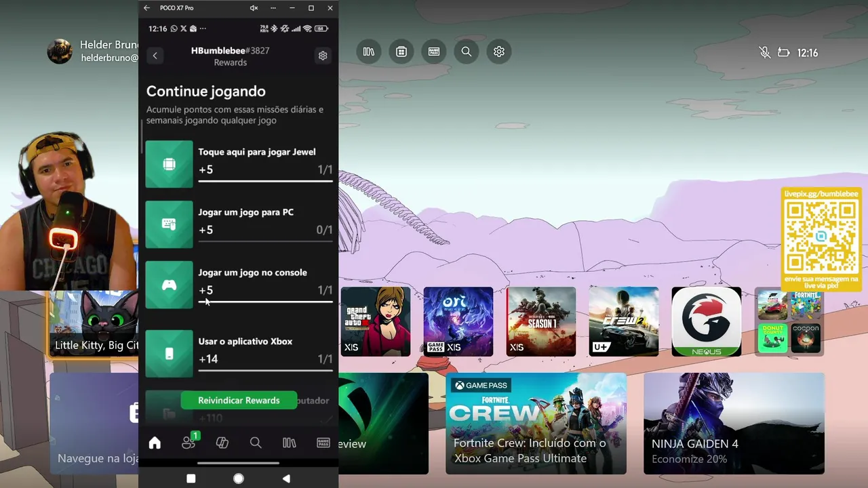Tap the Android recent apps square button
868x488 pixels.
click(191, 479)
